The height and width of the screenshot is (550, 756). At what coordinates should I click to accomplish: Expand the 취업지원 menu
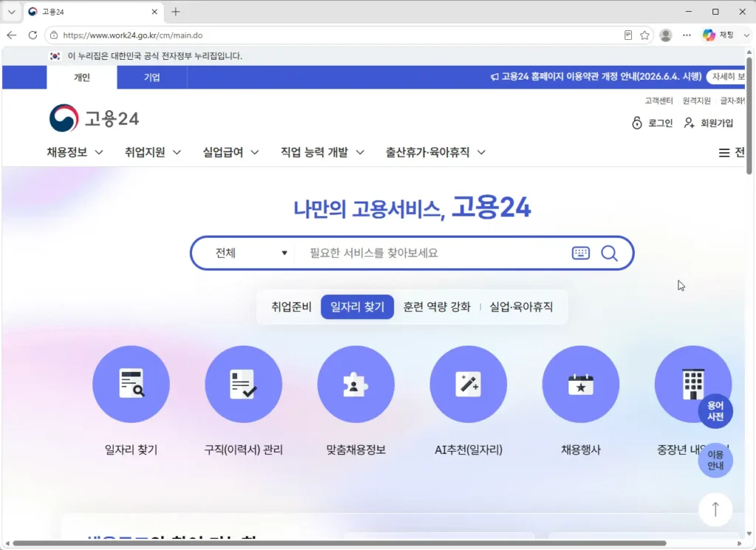coord(153,152)
